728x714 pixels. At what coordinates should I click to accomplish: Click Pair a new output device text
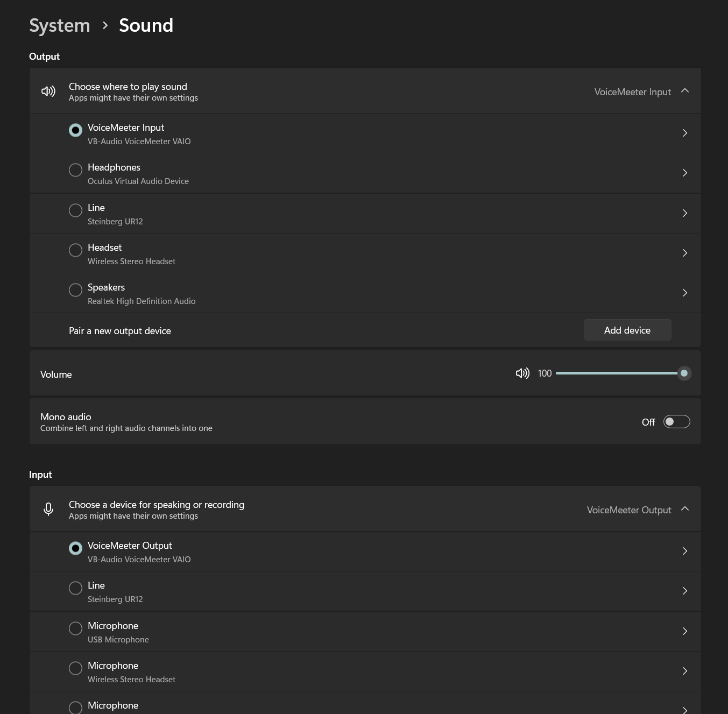(x=120, y=331)
